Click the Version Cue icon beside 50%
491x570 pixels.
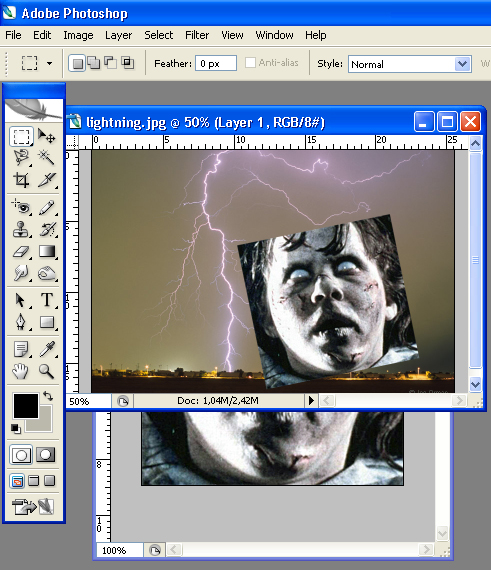point(123,401)
